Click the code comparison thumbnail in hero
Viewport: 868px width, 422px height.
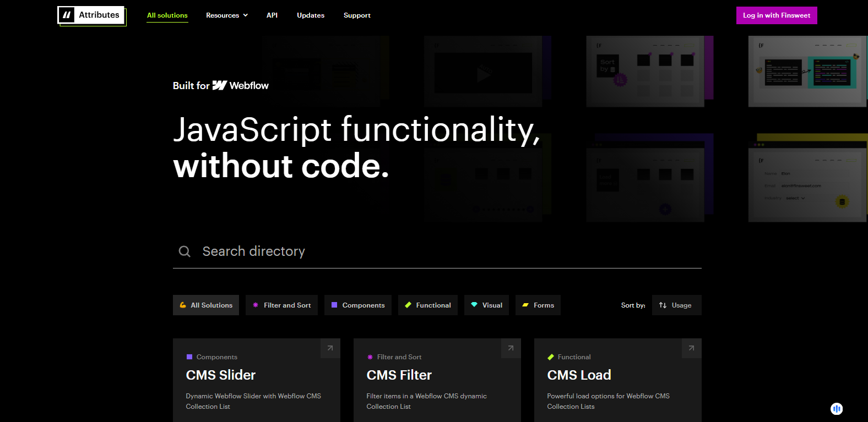coord(807,72)
